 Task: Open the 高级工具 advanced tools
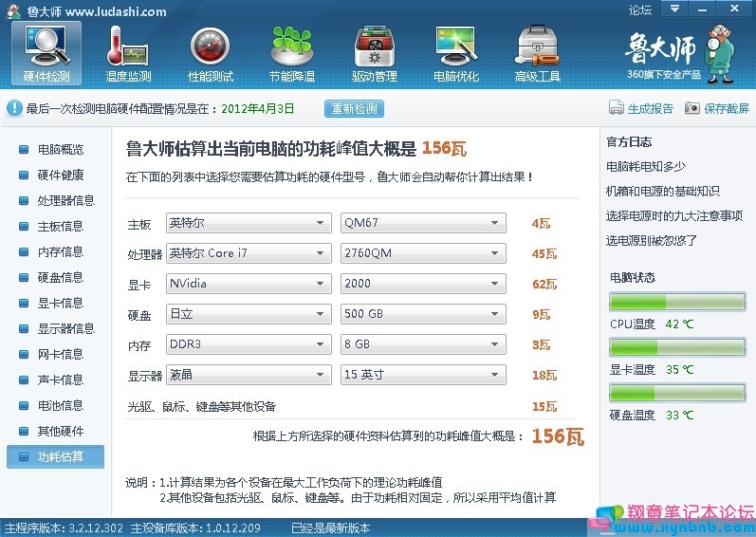pos(538,53)
